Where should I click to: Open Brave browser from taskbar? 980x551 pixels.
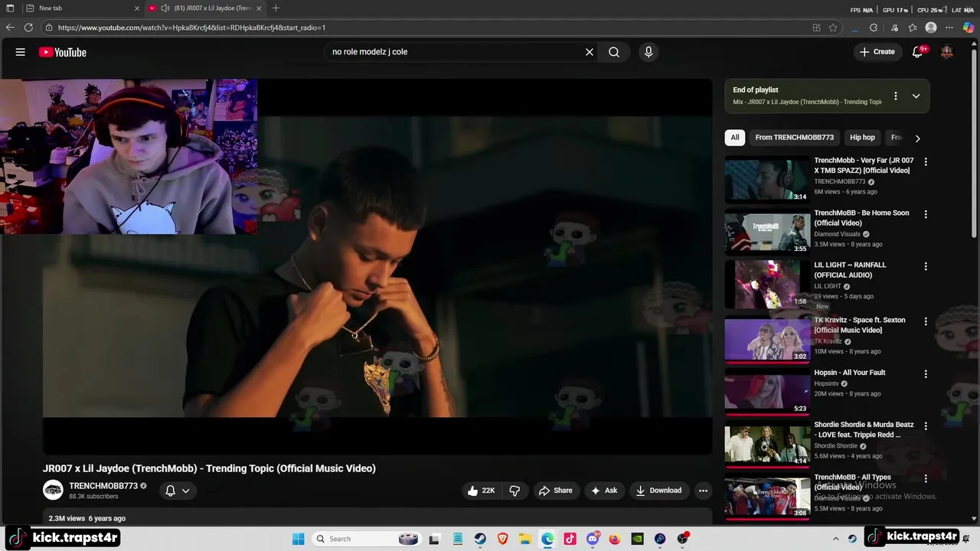pos(503,539)
